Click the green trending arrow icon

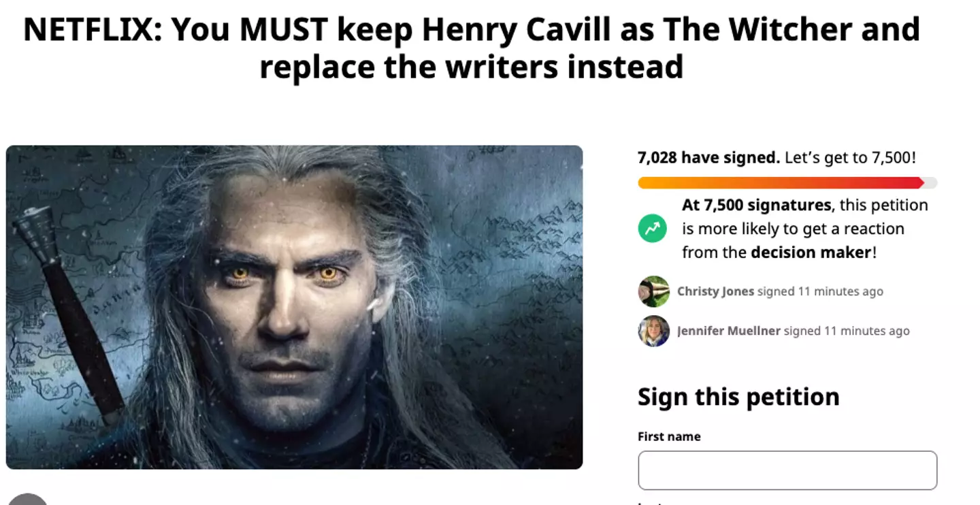coord(652,229)
